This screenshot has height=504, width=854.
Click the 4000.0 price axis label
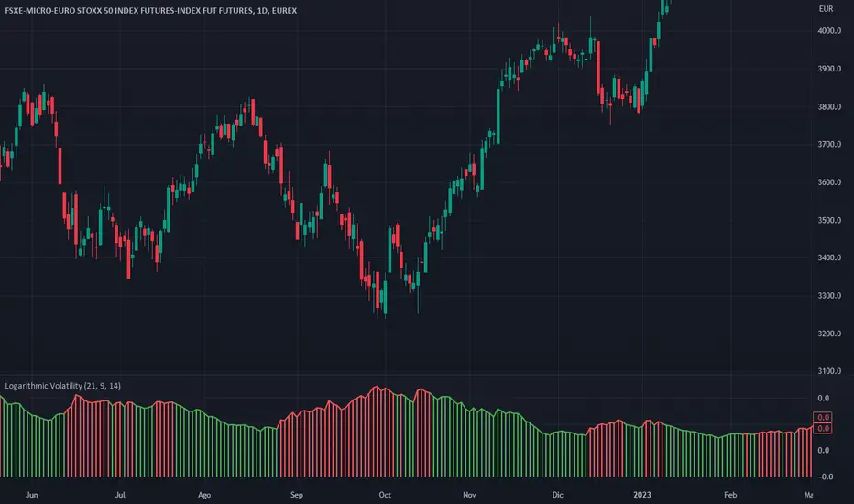(829, 31)
